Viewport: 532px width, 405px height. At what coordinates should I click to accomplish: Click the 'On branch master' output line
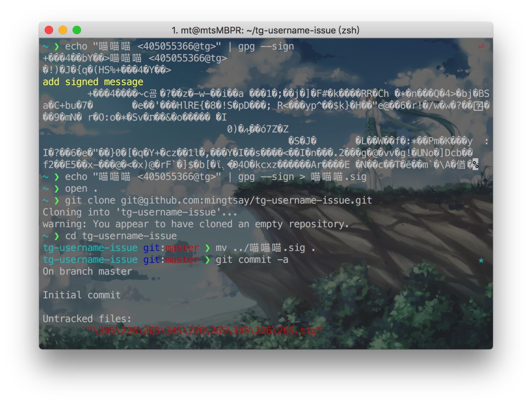87,272
